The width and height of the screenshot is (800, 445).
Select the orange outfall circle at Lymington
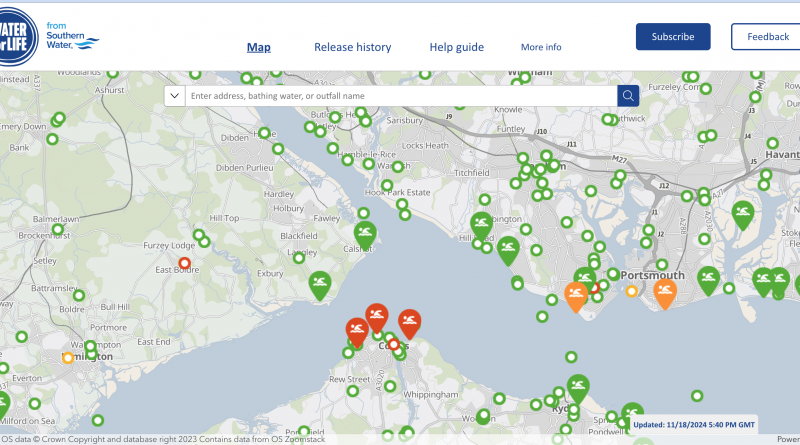click(x=68, y=357)
